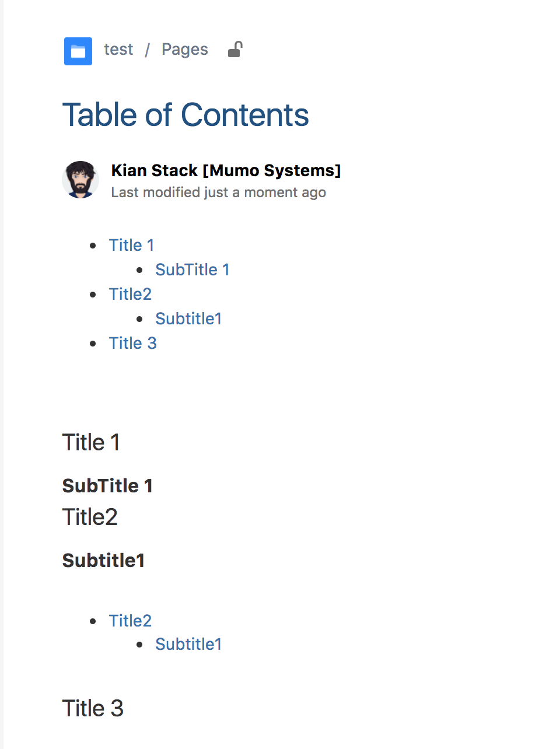
Task: Click Subtitle1 in the second contents list
Action: (188, 644)
